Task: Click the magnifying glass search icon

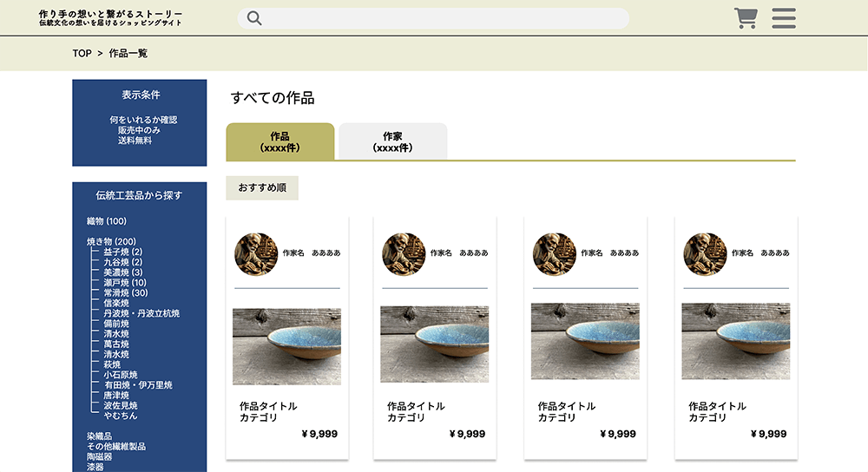Action: point(254,18)
